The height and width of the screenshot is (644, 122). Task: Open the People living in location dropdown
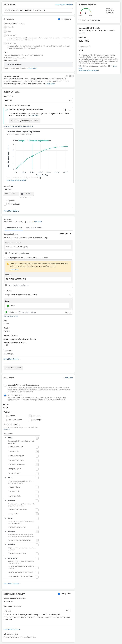38,295
